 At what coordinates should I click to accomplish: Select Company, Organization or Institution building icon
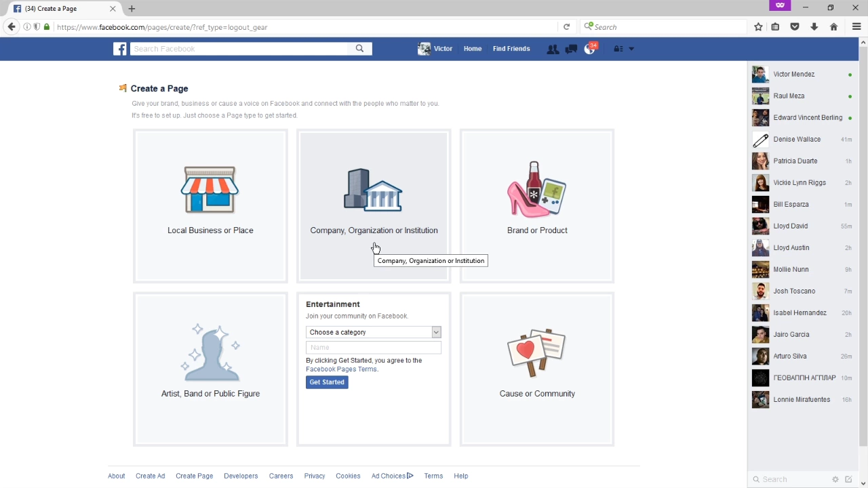(x=373, y=190)
